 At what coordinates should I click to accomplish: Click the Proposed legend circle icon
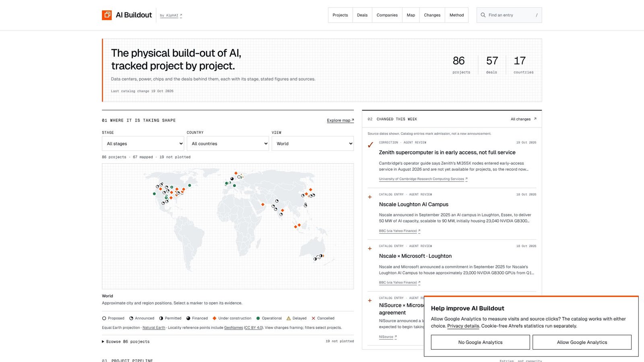(x=104, y=318)
